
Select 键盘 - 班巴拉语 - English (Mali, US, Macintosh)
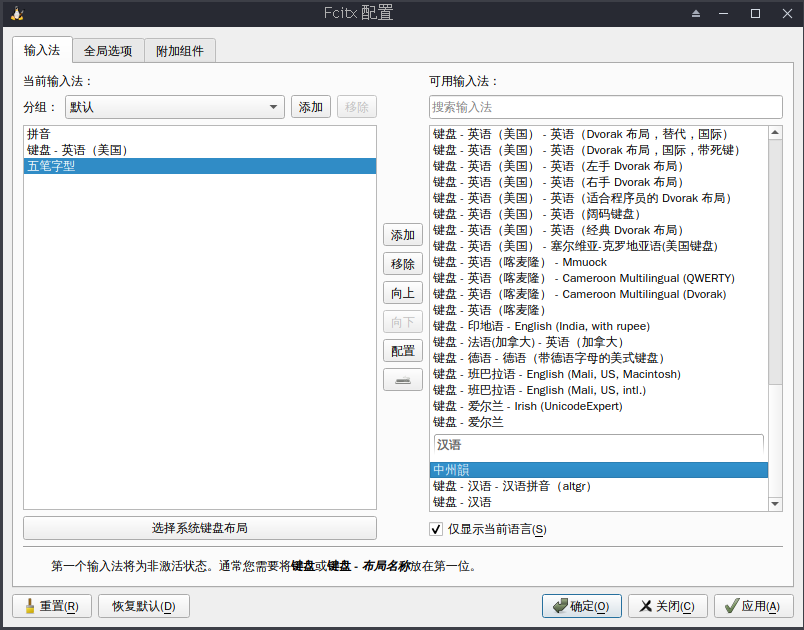(x=599, y=374)
